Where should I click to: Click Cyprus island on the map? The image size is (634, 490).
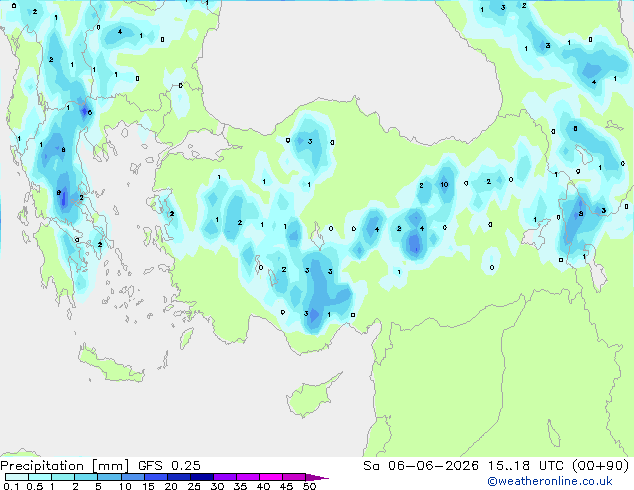click(x=311, y=397)
